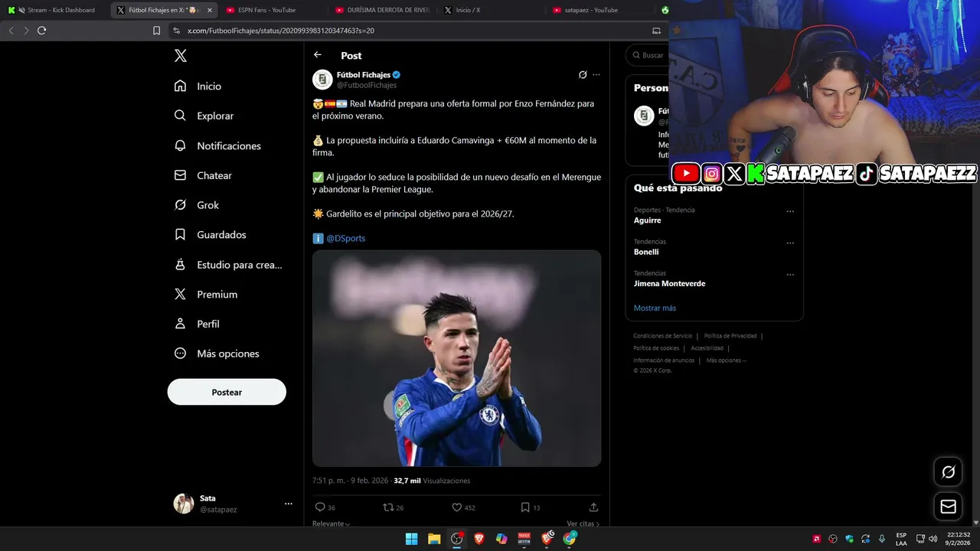Open Perfil in the sidebar
Screen dimensions: 980x551
coord(197,324)
